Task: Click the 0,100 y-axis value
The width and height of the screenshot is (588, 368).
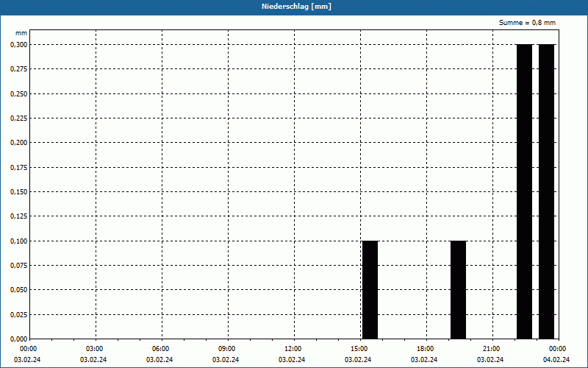Action: pyautogui.click(x=19, y=241)
